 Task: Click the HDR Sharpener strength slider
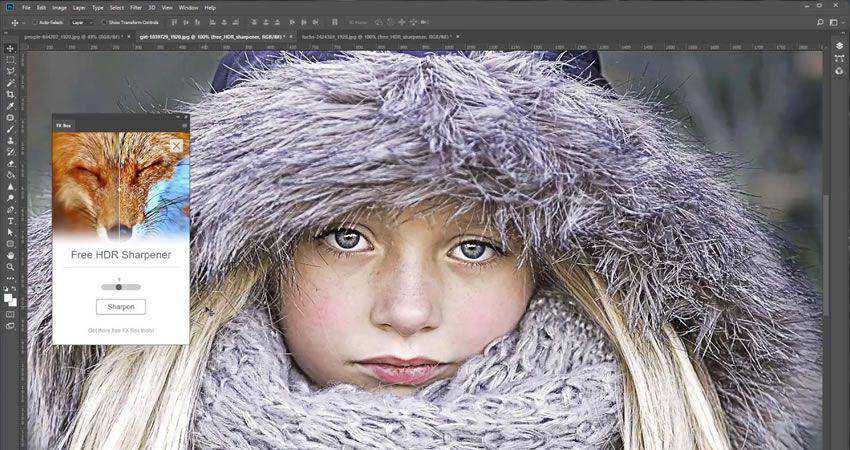pos(120,287)
